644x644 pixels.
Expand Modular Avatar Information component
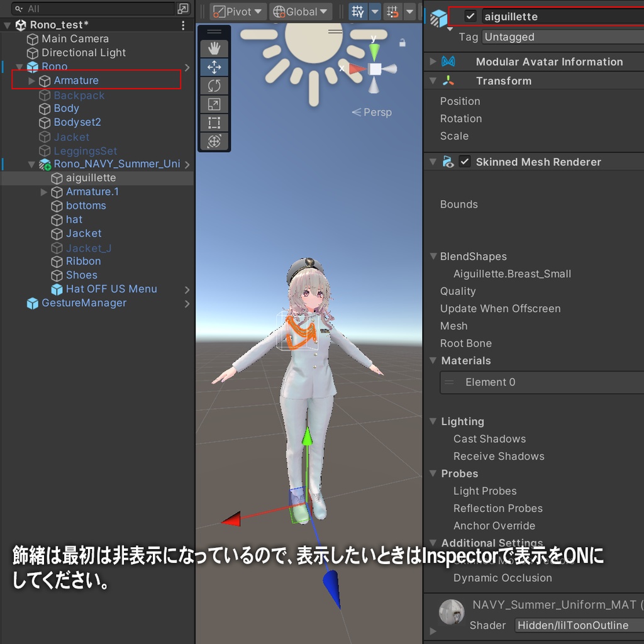pyautogui.click(x=433, y=62)
